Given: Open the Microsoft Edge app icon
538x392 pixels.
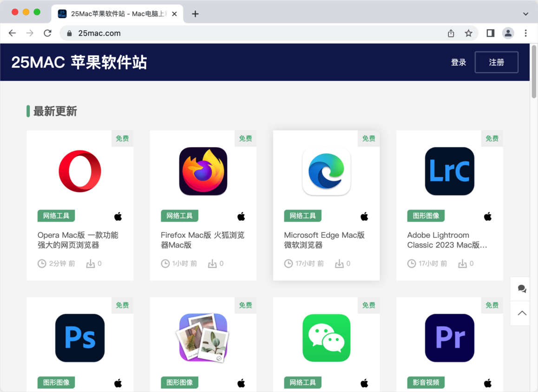Looking at the screenshot, I should click(x=326, y=171).
